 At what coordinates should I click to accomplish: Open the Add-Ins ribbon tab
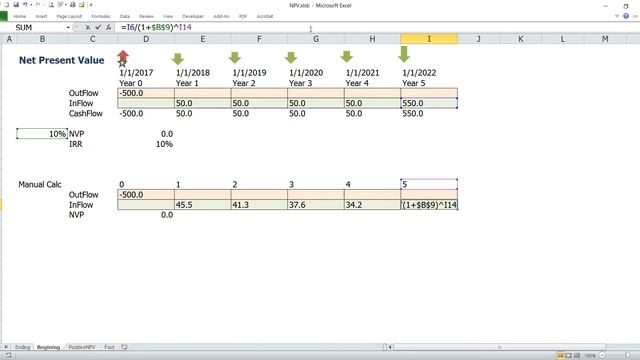pos(221,16)
